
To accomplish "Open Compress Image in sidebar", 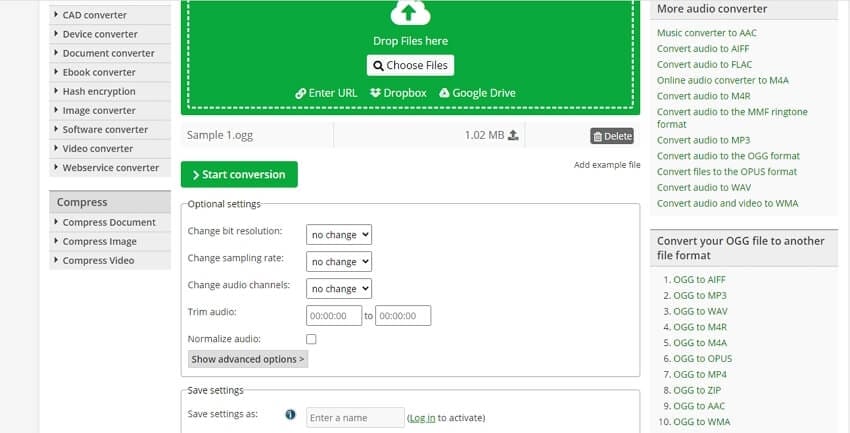I will (110, 242).
